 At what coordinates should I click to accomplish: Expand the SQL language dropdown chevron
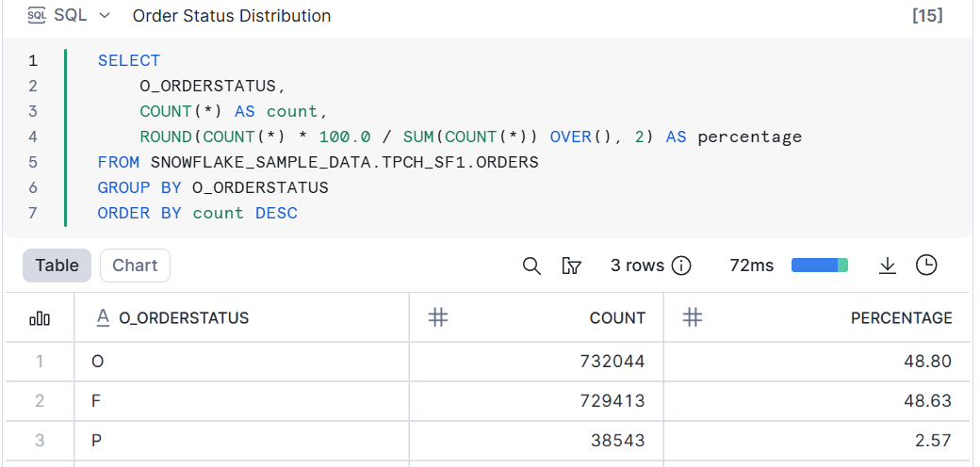[x=105, y=16]
